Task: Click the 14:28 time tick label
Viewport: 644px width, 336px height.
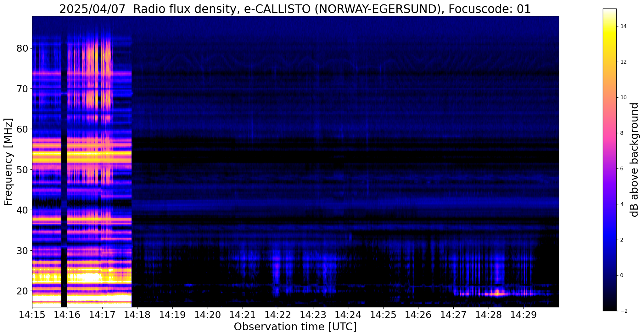Action: [489, 314]
